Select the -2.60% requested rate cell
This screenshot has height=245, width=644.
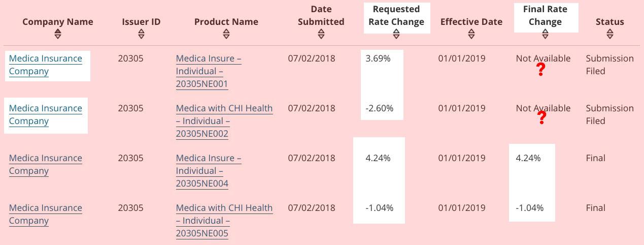pos(379,108)
